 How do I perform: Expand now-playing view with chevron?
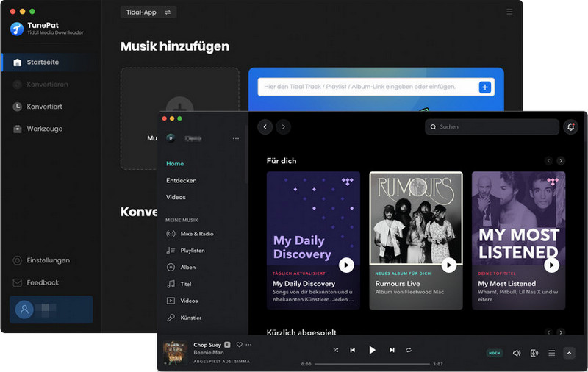pyautogui.click(x=569, y=353)
